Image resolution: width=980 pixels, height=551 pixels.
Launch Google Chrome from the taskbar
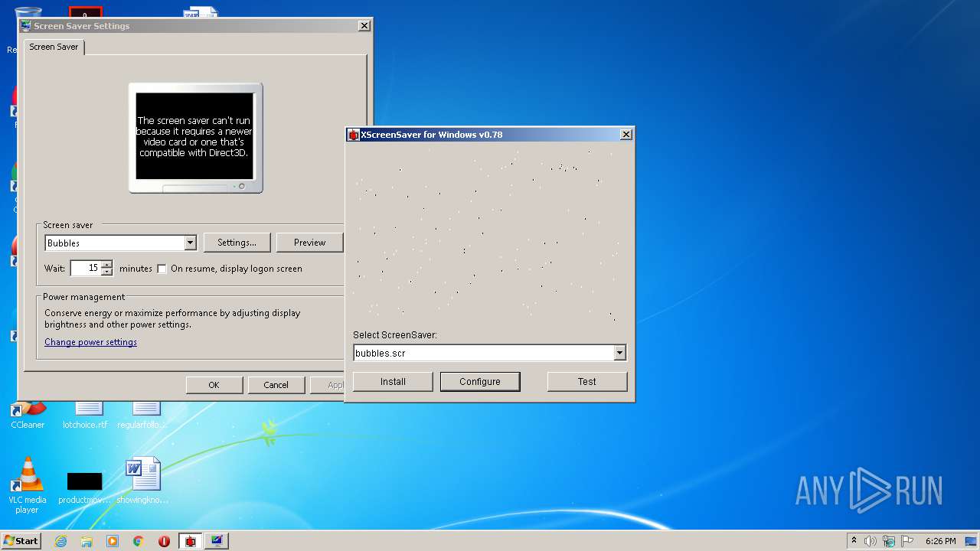pos(139,541)
